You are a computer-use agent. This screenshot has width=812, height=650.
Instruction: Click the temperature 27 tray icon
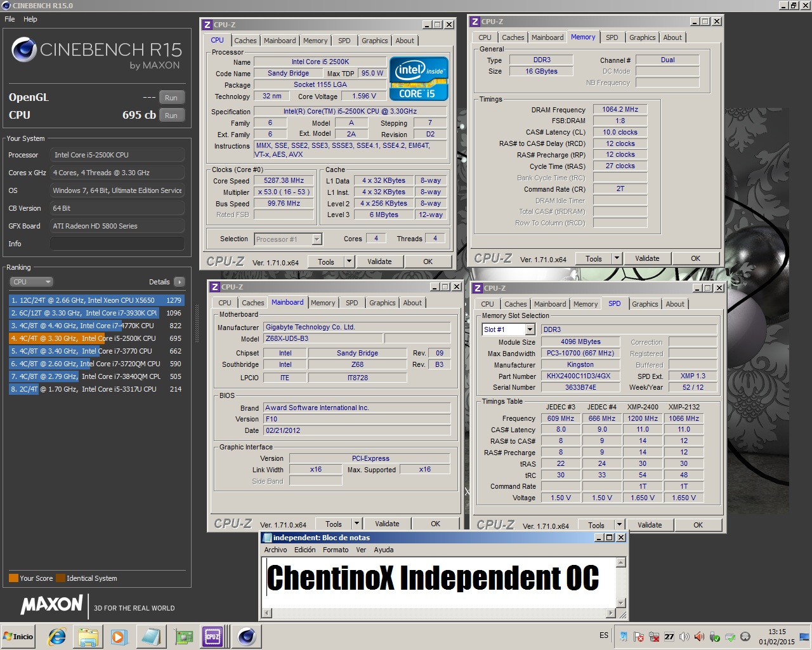coord(669,637)
